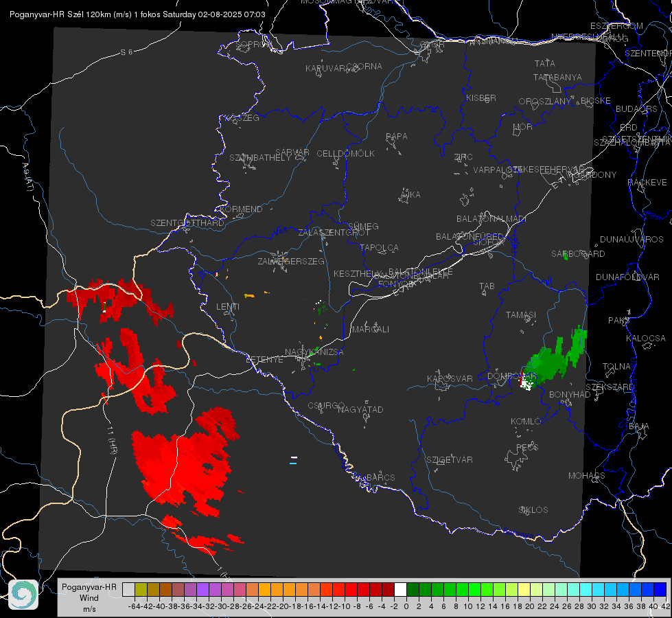This screenshot has width=672, height=618.
Task: Click the DUNAFÖLDVÁR label
Action: (627, 277)
